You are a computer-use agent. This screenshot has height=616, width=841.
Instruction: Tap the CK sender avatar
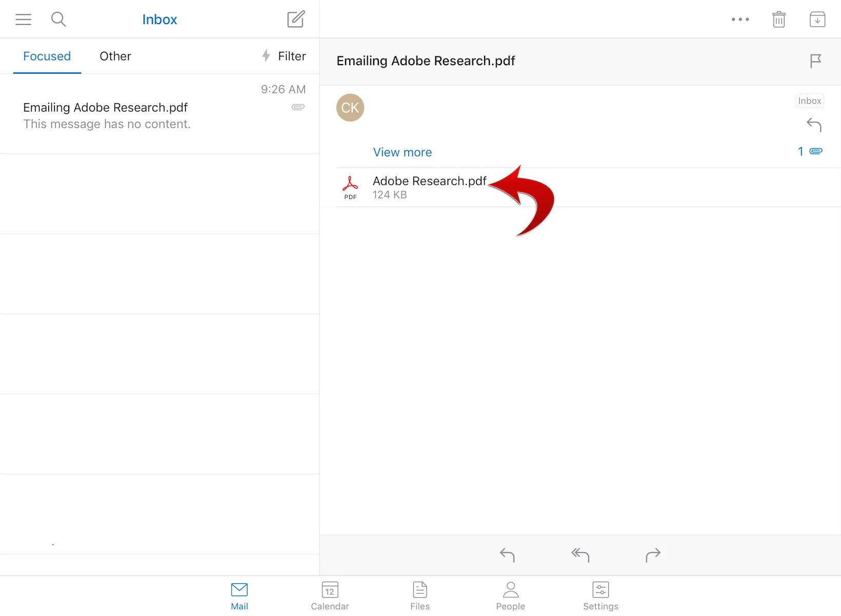[x=350, y=107]
